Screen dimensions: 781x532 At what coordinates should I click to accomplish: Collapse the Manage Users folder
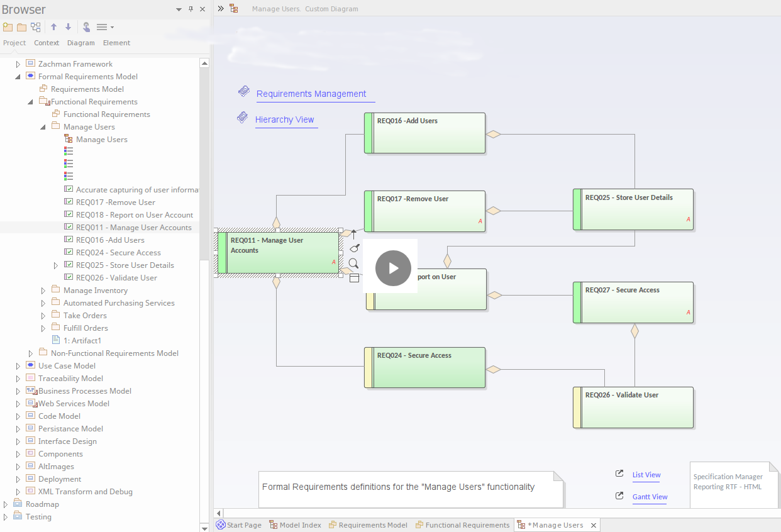(43, 127)
